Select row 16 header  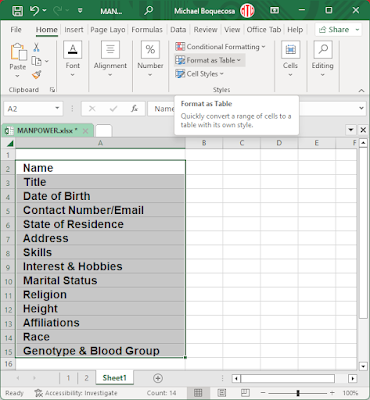click(x=8, y=364)
